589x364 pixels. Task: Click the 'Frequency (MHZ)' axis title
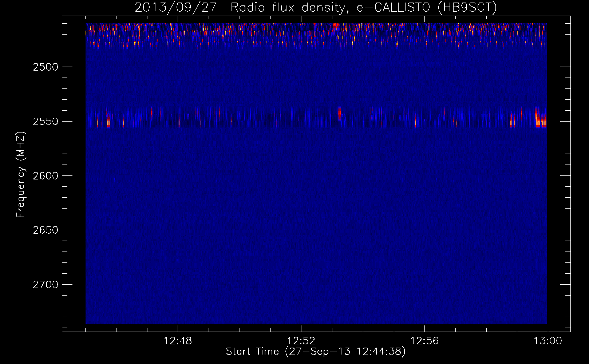click(21, 174)
